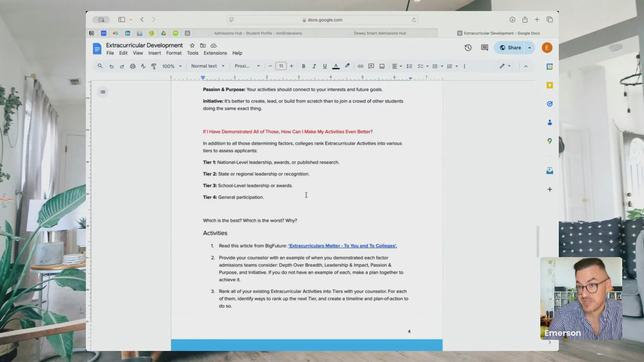Check the cloud save status icon
The width and height of the screenshot is (644, 362).
coord(214,45)
